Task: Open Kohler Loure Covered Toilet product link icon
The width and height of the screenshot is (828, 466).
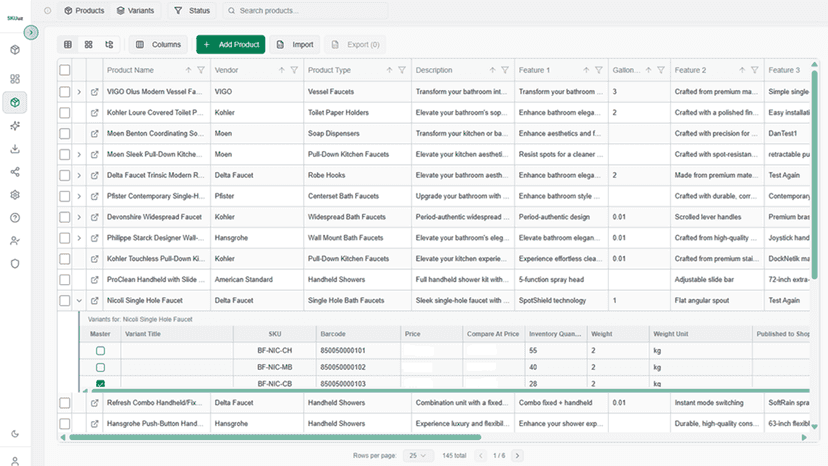Action: pyautogui.click(x=95, y=113)
